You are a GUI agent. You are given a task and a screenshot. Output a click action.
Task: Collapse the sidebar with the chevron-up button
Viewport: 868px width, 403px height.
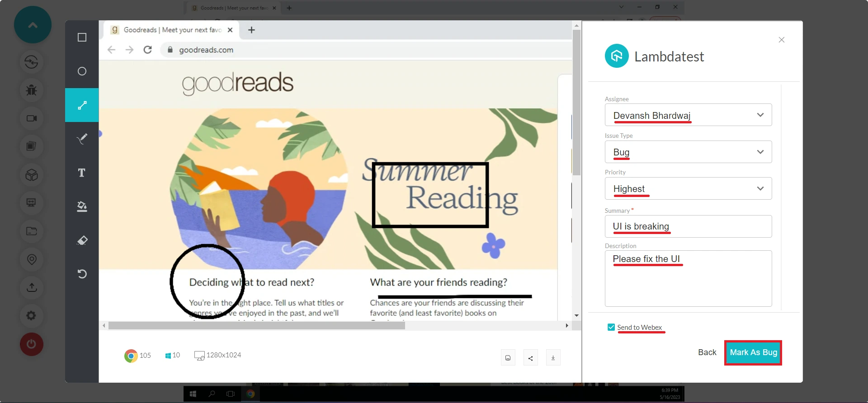point(33,25)
